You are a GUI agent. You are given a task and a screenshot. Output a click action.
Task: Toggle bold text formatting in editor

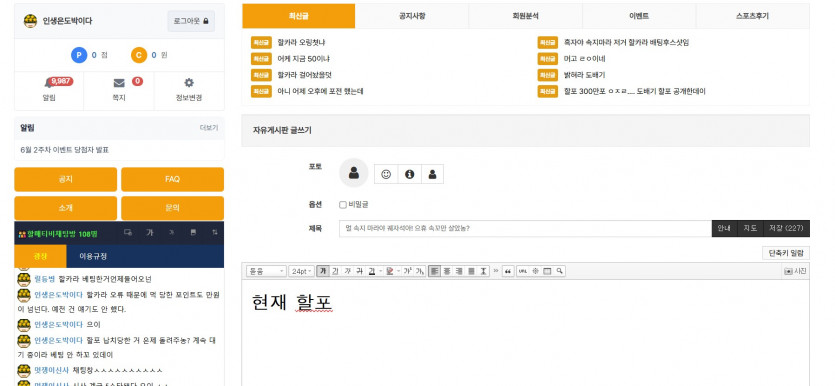coord(323,271)
